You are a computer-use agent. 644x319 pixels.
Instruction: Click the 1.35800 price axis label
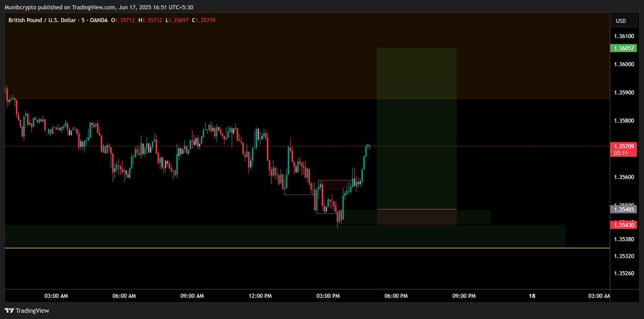point(623,121)
